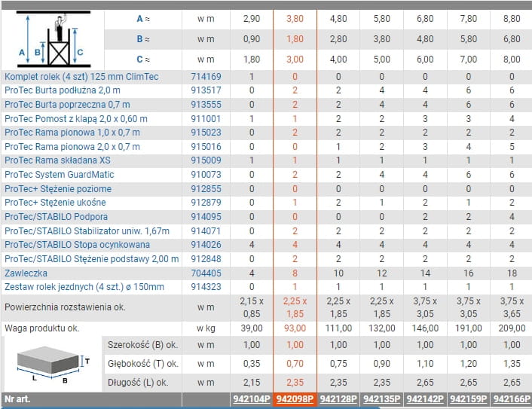Viewport: 532px width, 409px height.
Task: Click the scaffold height diagram image
Action: [51, 39]
